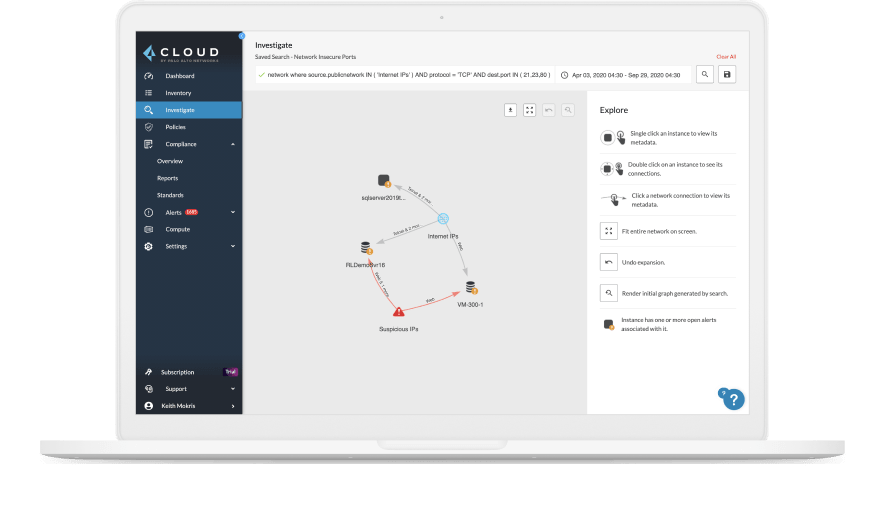Fit network to screen using graph toolbar
Screen dimensions: 886x512
(530, 110)
